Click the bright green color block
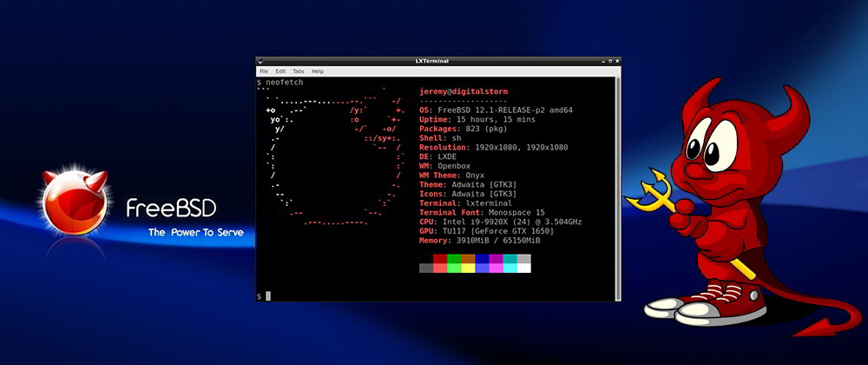 click(x=454, y=268)
